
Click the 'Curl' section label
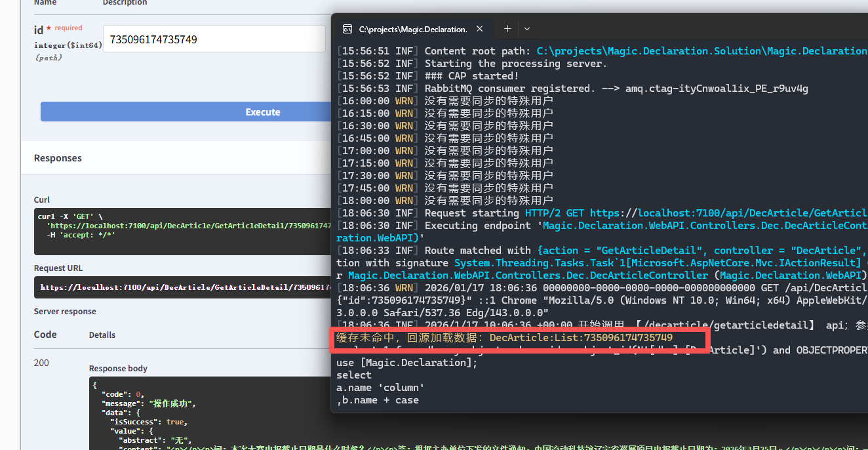pos(42,199)
